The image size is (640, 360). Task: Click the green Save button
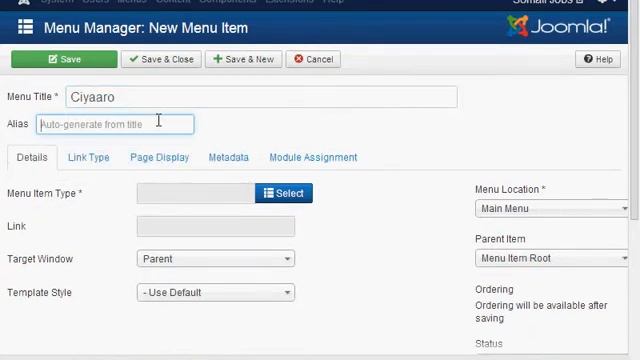64,59
